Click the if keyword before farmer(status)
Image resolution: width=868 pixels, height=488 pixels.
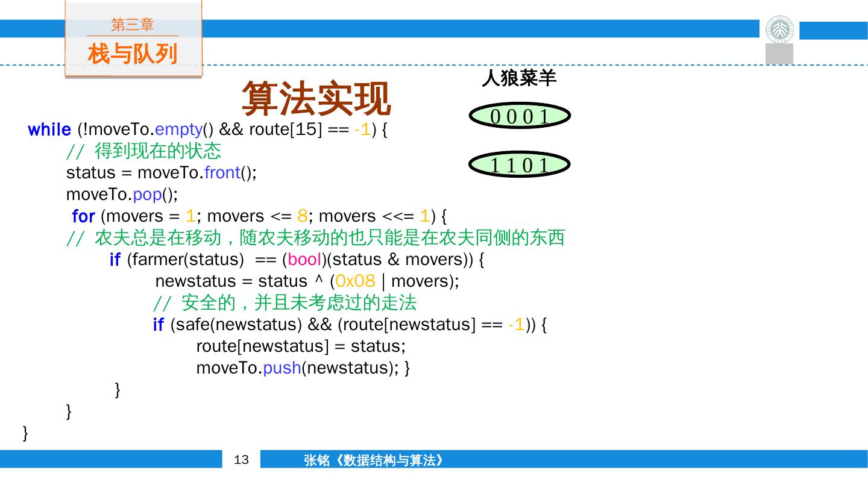[115, 260]
